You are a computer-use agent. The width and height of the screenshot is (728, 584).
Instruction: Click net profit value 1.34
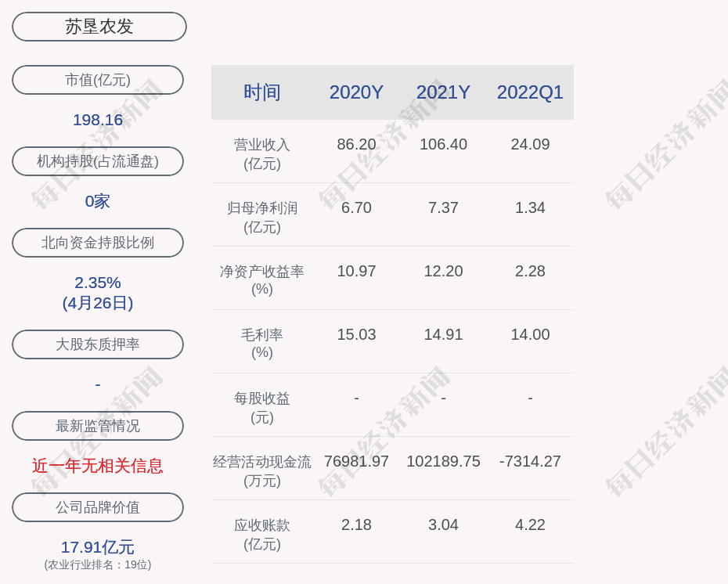pyautogui.click(x=530, y=207)
